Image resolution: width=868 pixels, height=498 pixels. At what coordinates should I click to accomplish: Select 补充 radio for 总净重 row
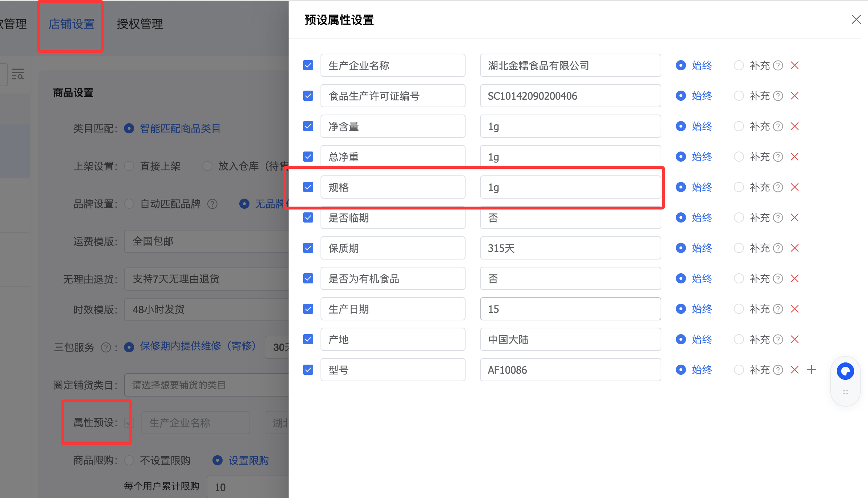click(739, 157)
